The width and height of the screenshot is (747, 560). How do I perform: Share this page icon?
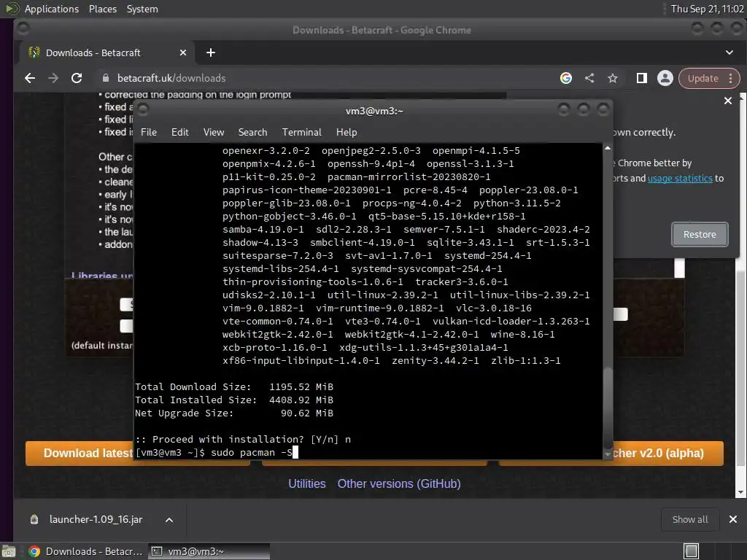(589, 78)
